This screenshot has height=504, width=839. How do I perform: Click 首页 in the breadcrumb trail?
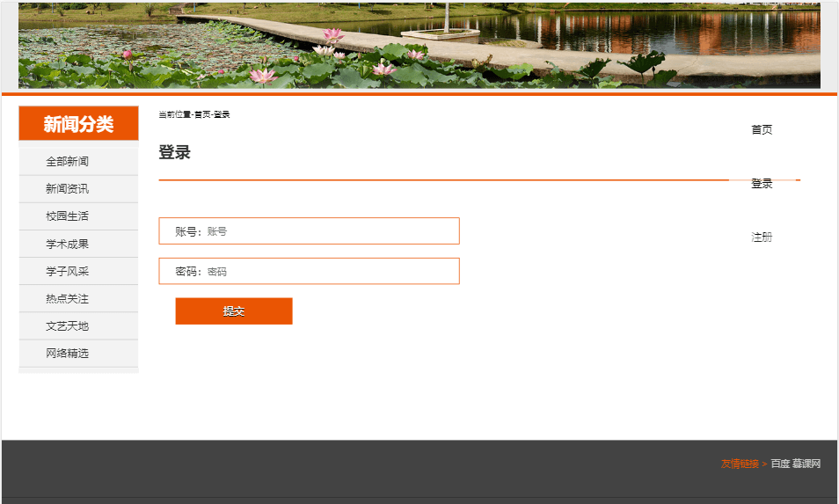click(x=202, y=115)
